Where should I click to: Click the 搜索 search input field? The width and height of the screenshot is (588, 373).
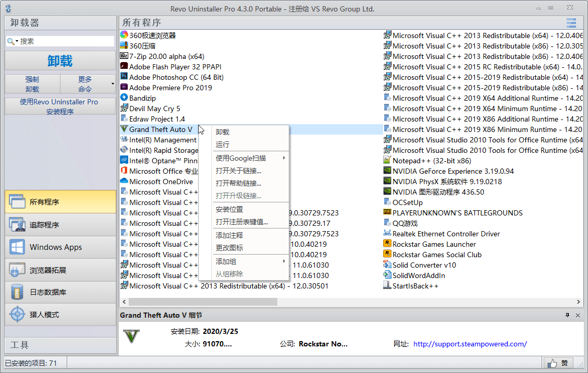pyautogui.click(x=65, y=41)
